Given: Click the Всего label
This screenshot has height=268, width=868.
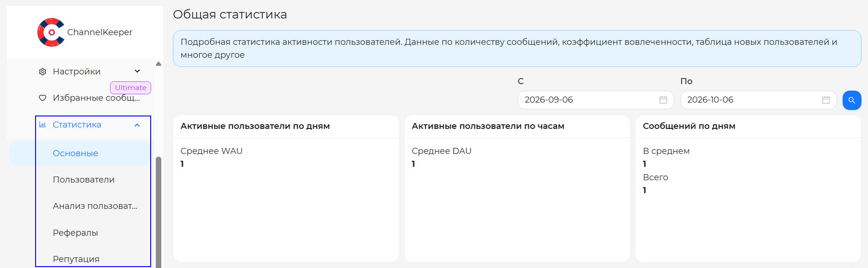Looking at the screenshot, I should 655,177.
